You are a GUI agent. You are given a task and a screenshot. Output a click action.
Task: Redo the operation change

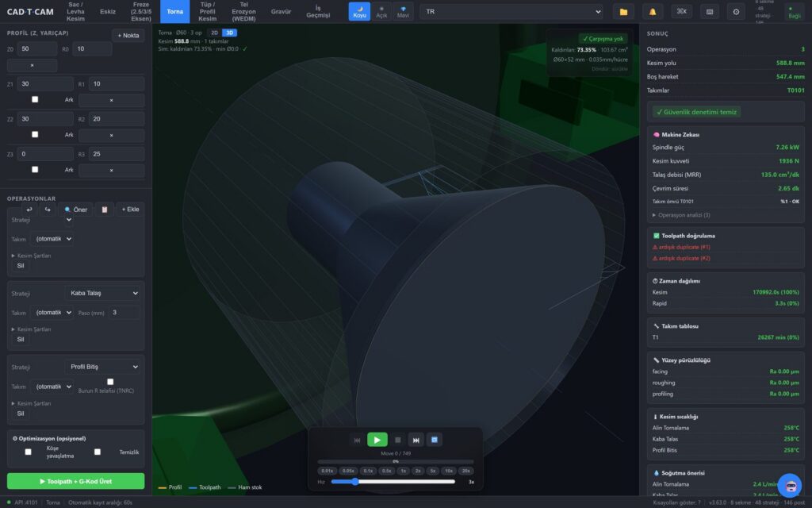[48, 210]
